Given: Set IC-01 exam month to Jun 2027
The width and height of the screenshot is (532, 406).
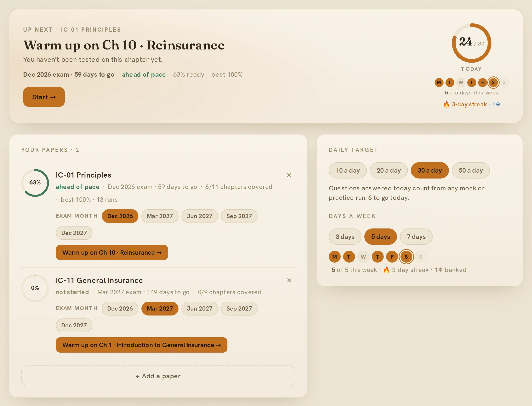Looking at the screenshot, I should click(x=200, y=216).
